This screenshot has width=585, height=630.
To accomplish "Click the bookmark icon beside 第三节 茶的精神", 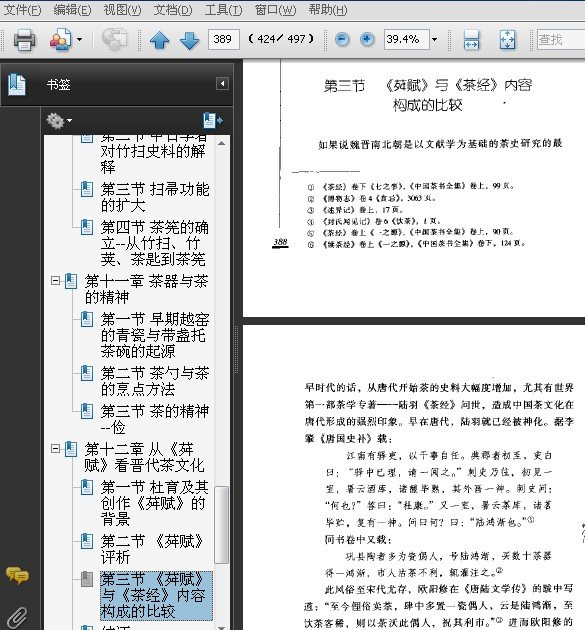I will 87,411.
